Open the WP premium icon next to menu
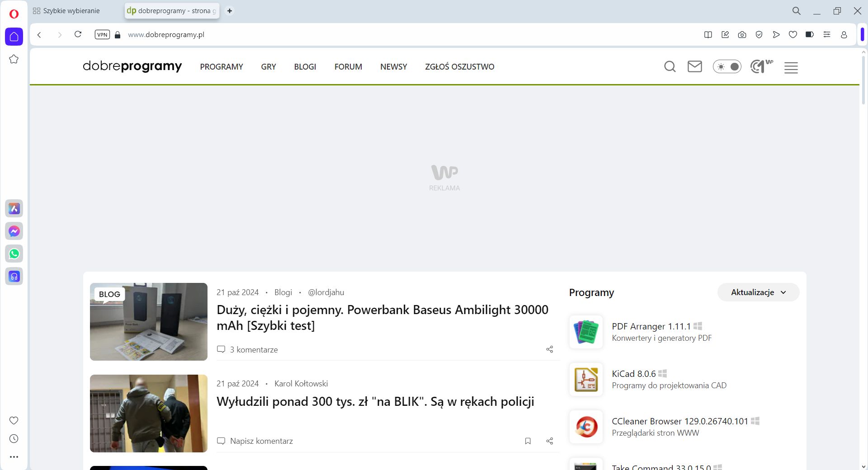Viewport: 868px width, 470px height. (x=761, y=66)
